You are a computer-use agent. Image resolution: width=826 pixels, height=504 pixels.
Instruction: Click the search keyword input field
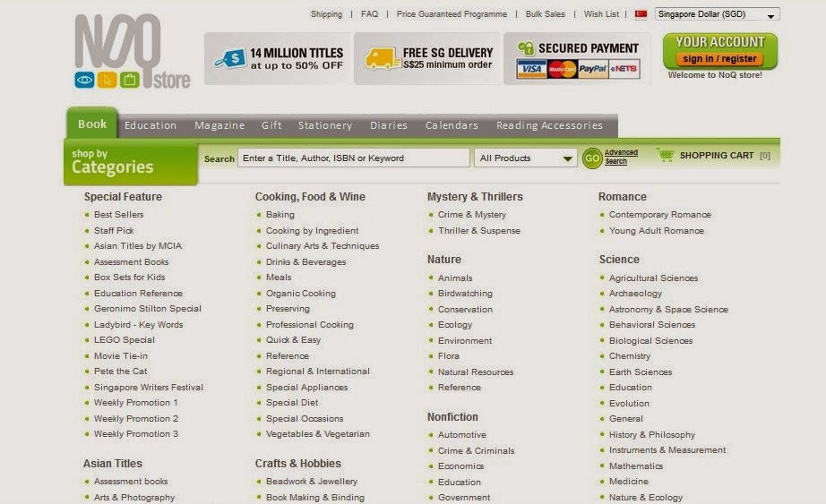354,158
